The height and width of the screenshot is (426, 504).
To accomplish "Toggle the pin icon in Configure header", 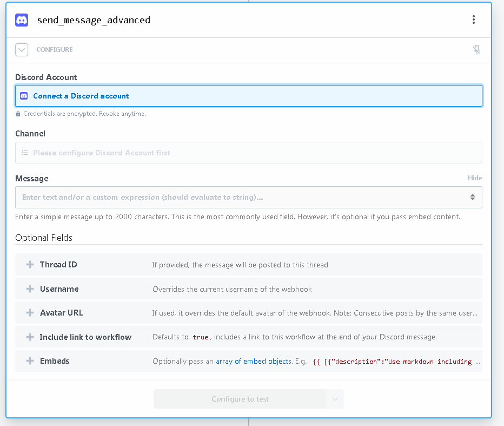I will 476,50.
